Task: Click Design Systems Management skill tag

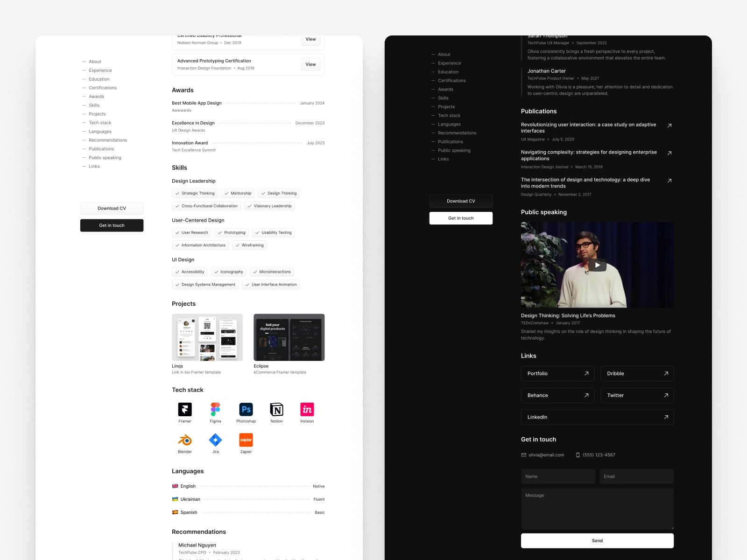Action: 205,284
